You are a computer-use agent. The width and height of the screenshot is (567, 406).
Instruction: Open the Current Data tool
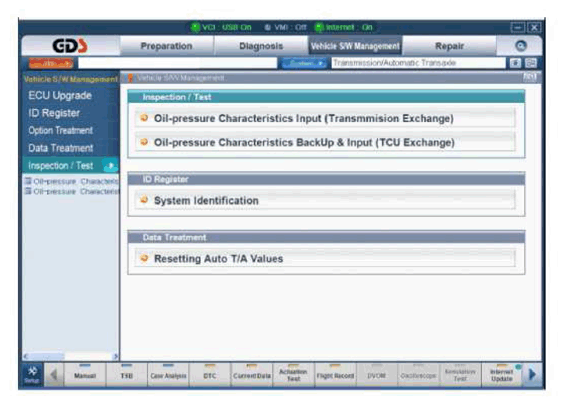[x=252, y=375]
